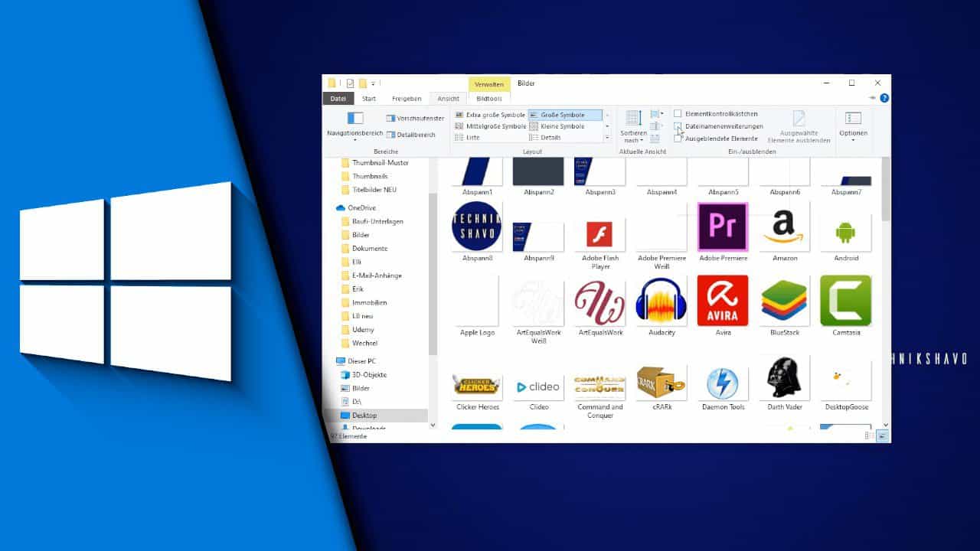Open the Adobe Premiere image thumbnail
The image size is (980, 551).
point(723,227)
